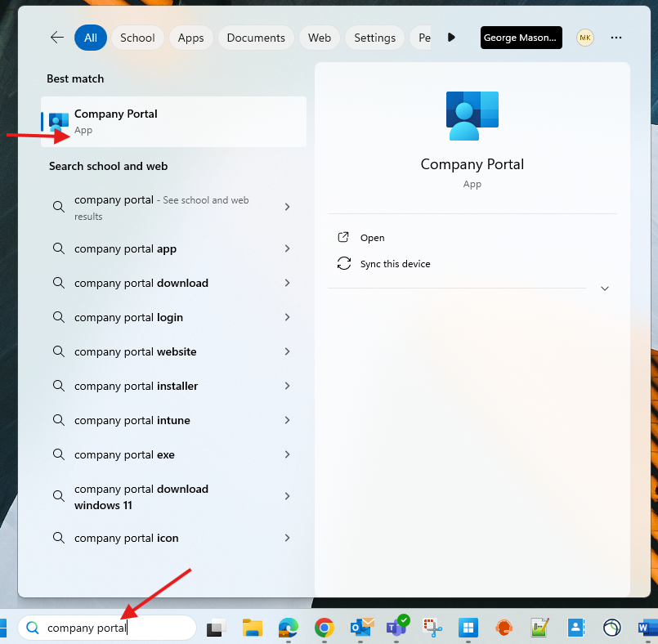The height and width of the screenshot is (644, 658).
Task: Open the three-dot more options menu
Action: [x=616, y=38]
